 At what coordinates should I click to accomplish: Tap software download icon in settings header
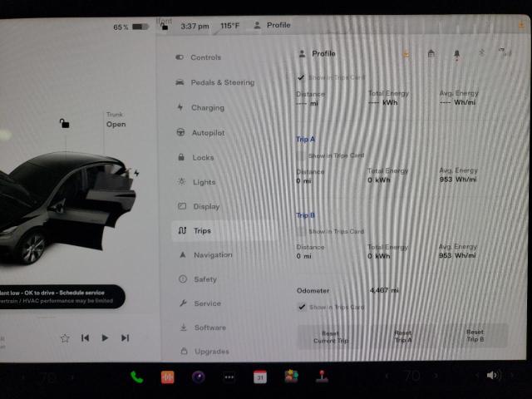coord(406,53)
